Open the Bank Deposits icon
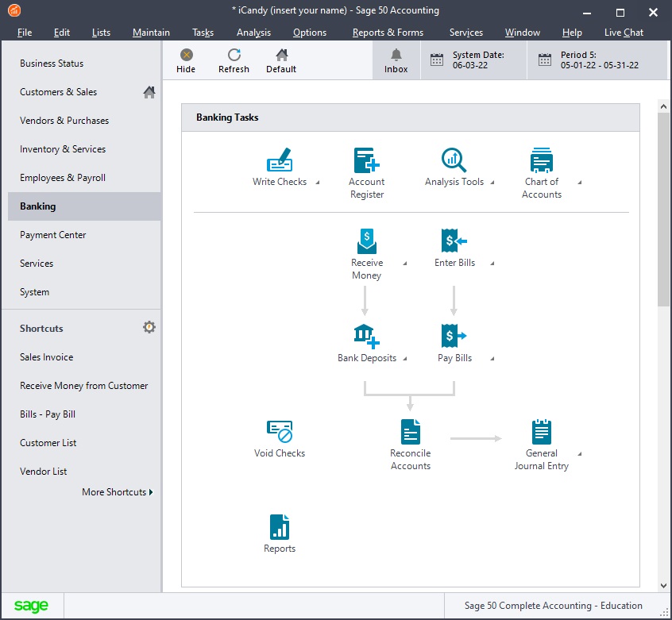 [366, 336]
